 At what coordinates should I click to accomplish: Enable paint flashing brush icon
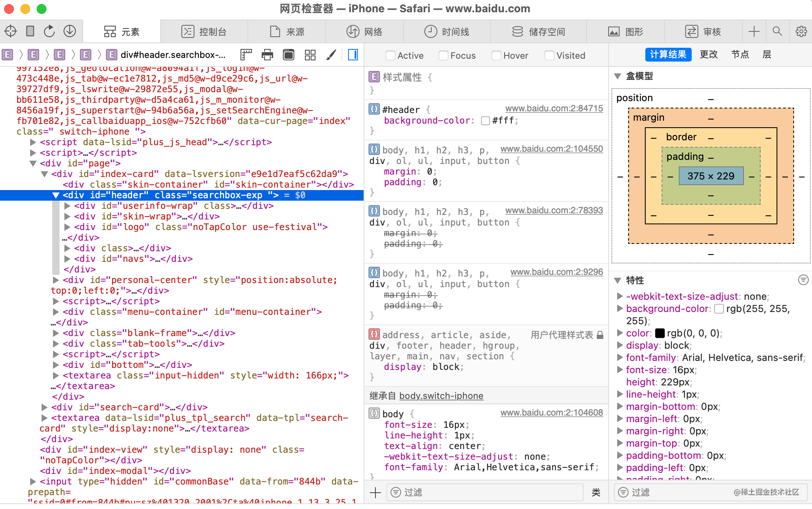click(331, 55)
